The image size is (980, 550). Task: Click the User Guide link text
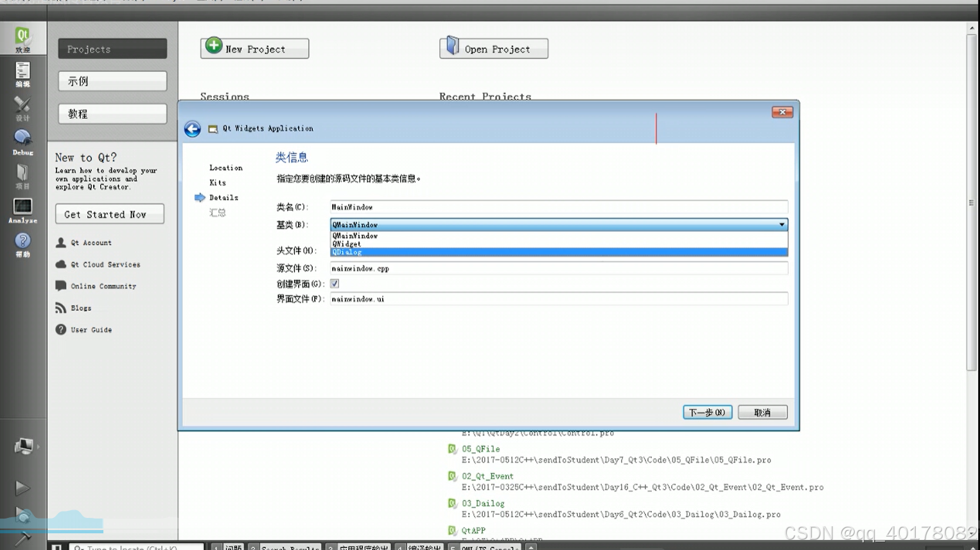pyautogui.click(x=91, y=330)
